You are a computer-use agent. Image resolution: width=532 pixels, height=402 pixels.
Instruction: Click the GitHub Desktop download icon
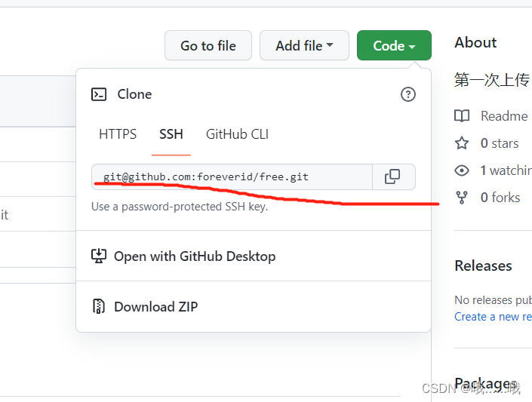coord(99,256)
